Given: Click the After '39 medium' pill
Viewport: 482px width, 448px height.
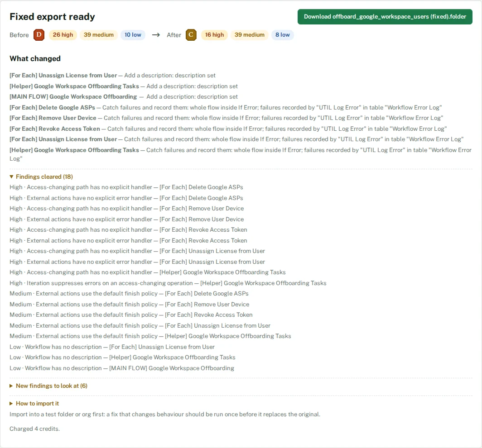Looking at the screenshot, I should [250, 35].
